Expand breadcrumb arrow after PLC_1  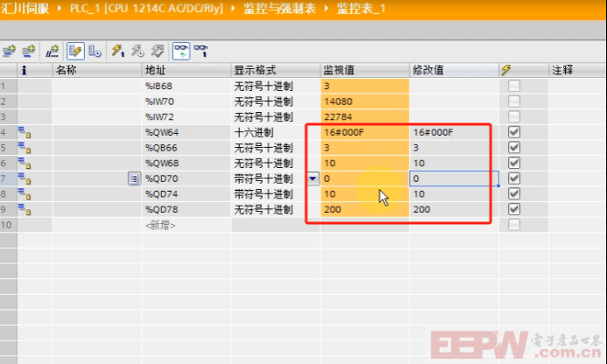point(233,8)
